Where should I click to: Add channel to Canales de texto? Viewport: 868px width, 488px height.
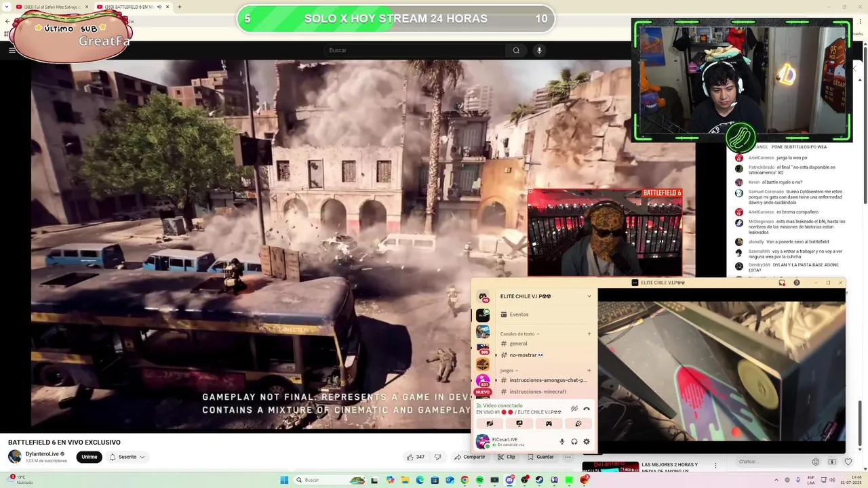(589, 333)
